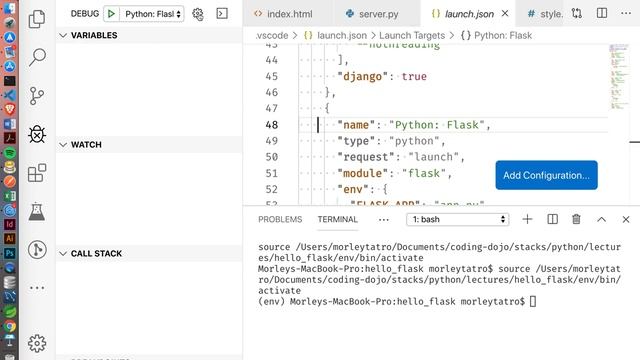Open the Debug Console icon
Screen dimensions: 640x360
point(222,14)
